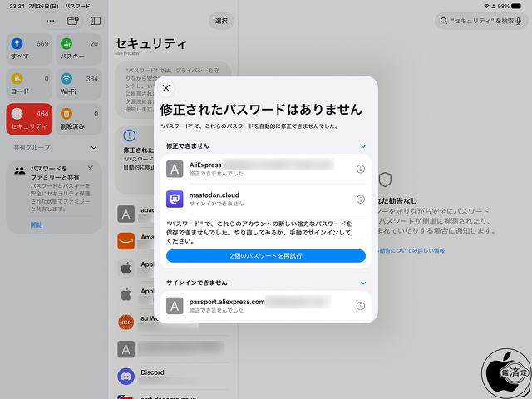Image resolution: width=532 pixels, height=399 pixels.
Task: Open 勧告についての詳しい情報 link
Action: point(412,251)
